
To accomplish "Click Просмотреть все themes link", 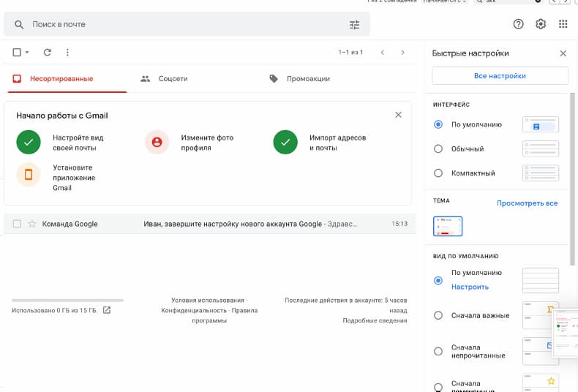I will [x=527, y=203].
